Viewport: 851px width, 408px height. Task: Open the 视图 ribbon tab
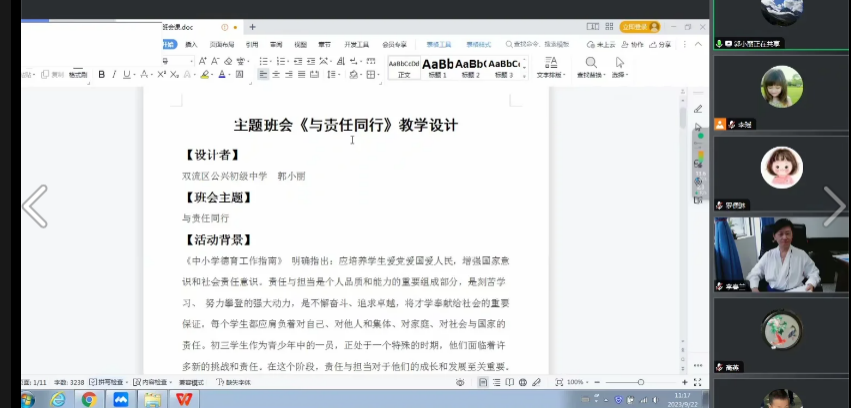point(300,44)
